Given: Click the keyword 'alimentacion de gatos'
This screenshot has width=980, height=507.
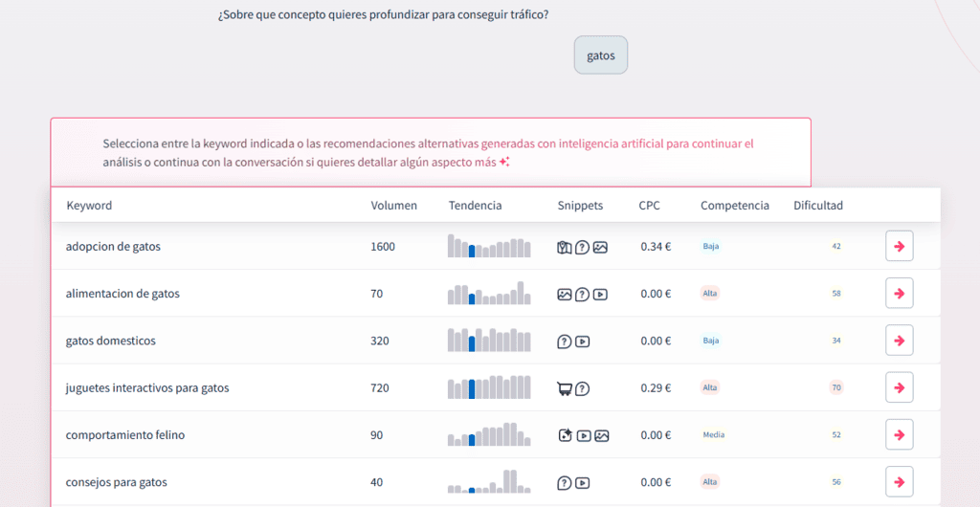Looking at the screenshot, I should [x=122, y=294].
